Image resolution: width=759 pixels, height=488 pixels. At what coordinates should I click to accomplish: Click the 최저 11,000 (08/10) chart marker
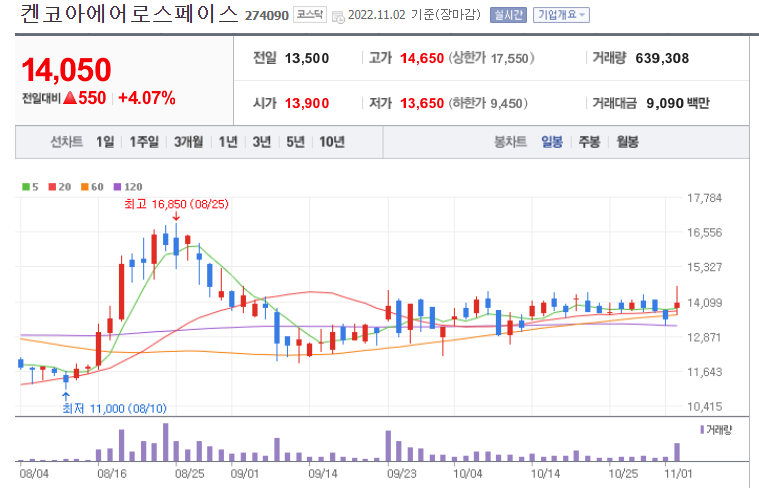point(114,409)
